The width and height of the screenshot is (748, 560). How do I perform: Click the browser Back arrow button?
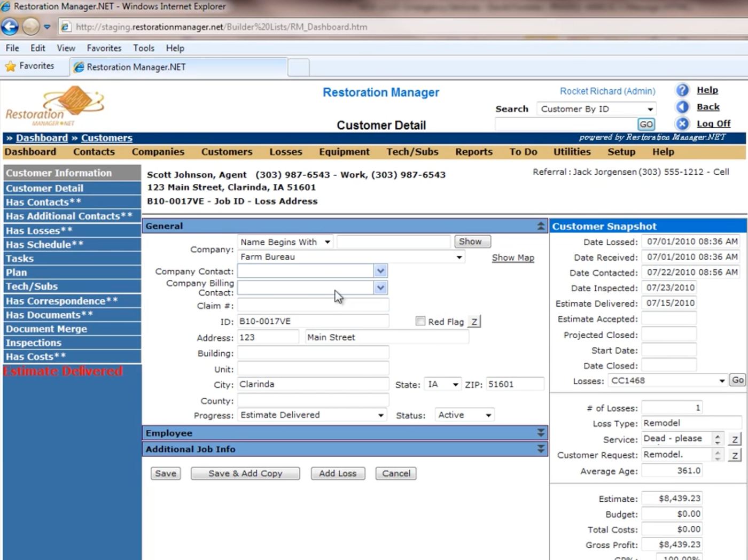coord(10,26)
